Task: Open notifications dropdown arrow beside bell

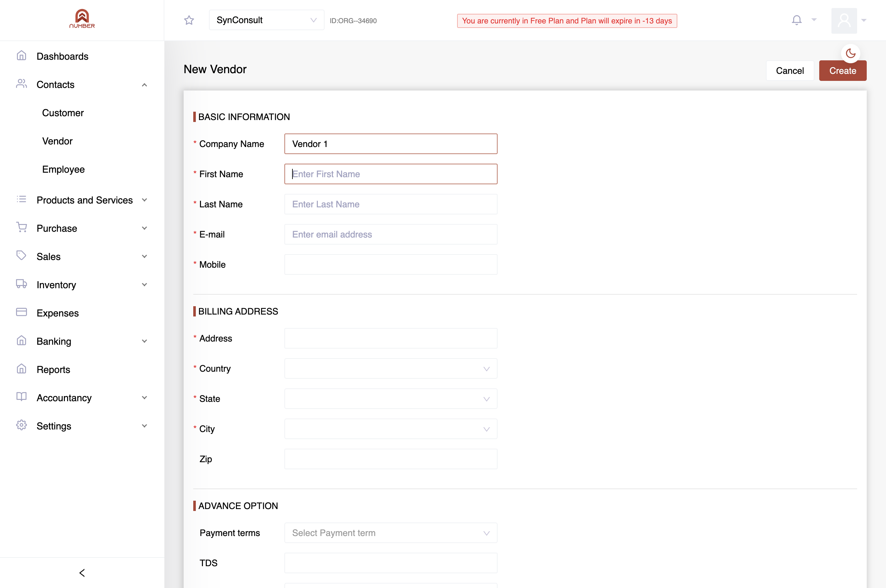Action: pos(814,20)
